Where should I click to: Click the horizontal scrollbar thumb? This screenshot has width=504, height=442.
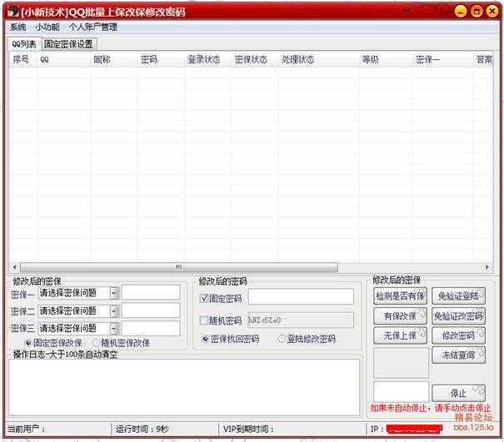pos(179,267)
